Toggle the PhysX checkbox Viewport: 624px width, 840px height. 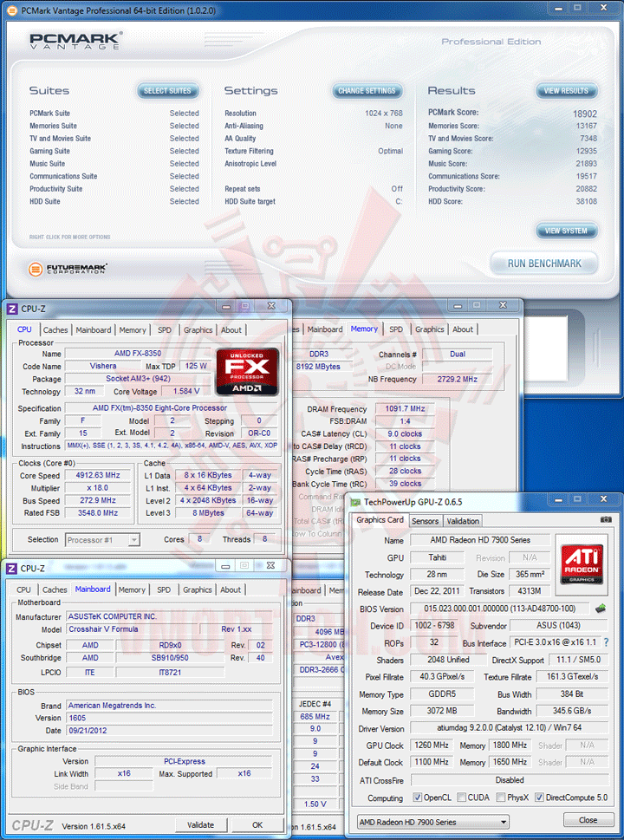(x=500, y=798)
